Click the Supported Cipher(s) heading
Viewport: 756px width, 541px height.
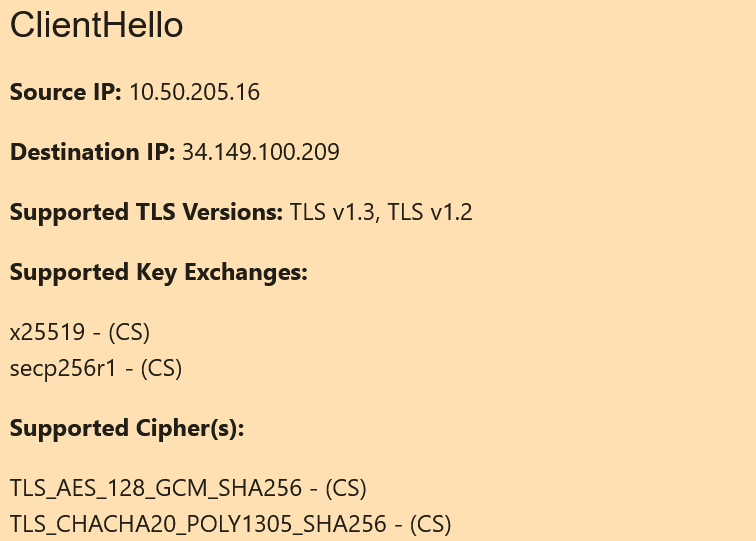point(127,428)
